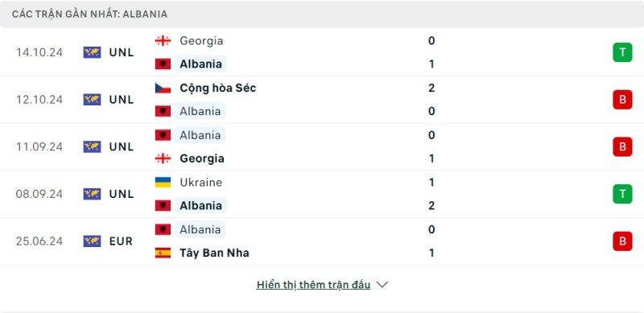Open Tây Ban Nha team name
Screen dimensions: 644x313
(x=214, y=253)
